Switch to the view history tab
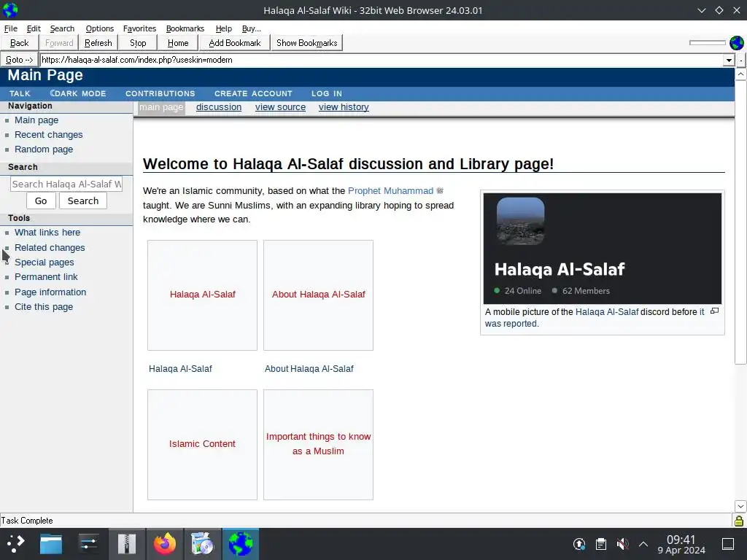This screenshot has height=560, width=747. tap(344, 107)
